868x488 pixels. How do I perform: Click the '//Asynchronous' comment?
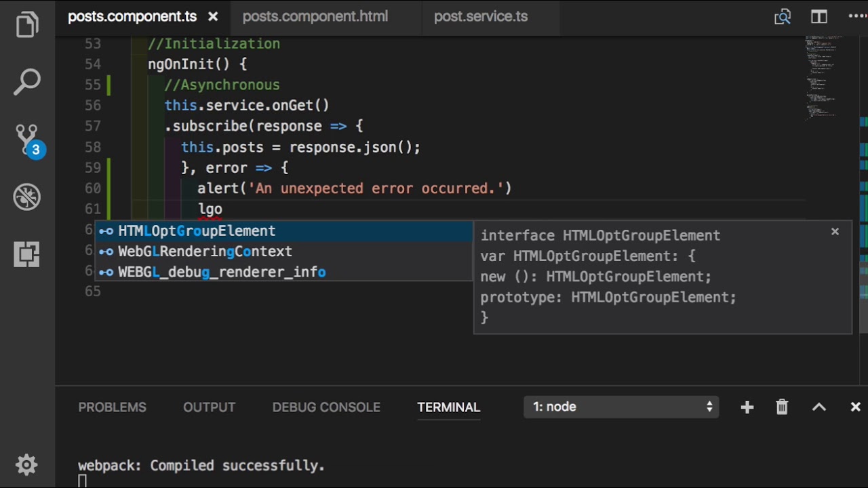point(222,85)
